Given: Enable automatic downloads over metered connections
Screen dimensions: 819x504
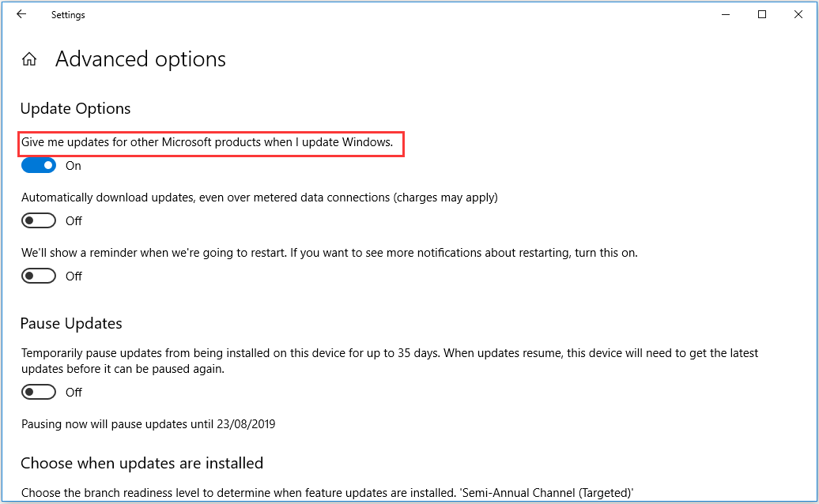Looking at the screenshot, I should click(x=39, y=220).
